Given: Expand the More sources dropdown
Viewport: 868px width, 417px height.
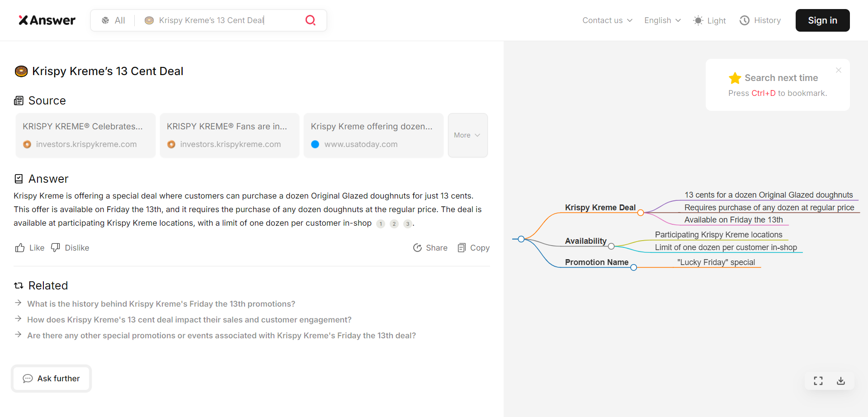Looking at the screenshot, I should pos(467,135).
